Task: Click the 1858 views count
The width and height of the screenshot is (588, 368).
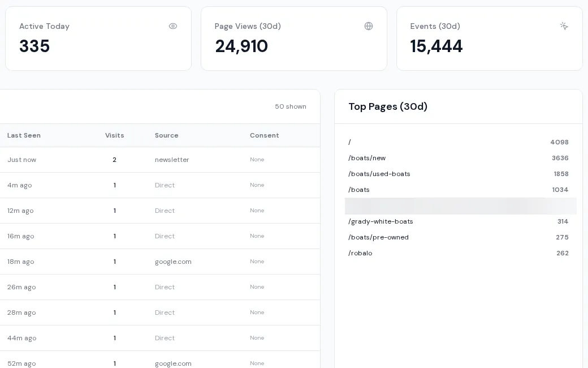Action: (x=561, y=174)
